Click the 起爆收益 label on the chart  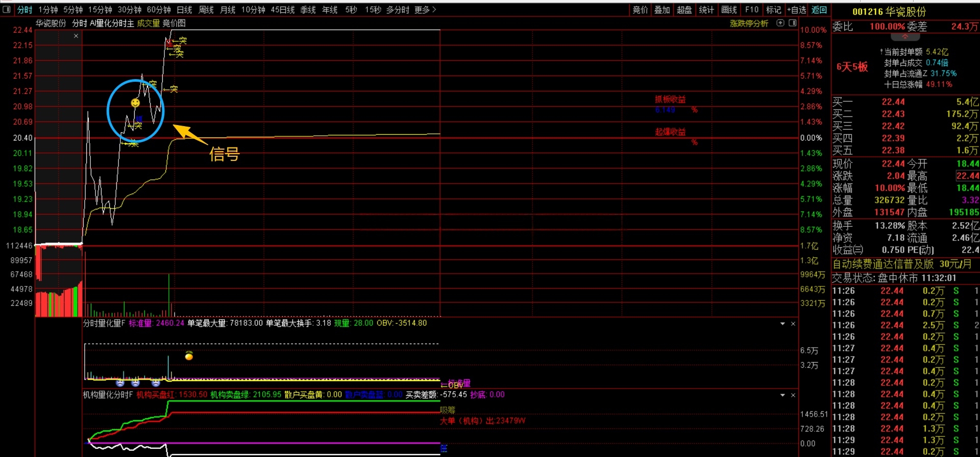point(670,132)
